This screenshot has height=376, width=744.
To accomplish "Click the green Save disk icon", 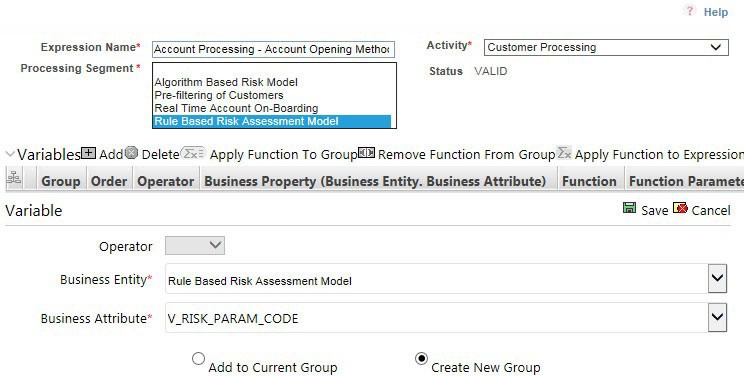I will [629, 208].
